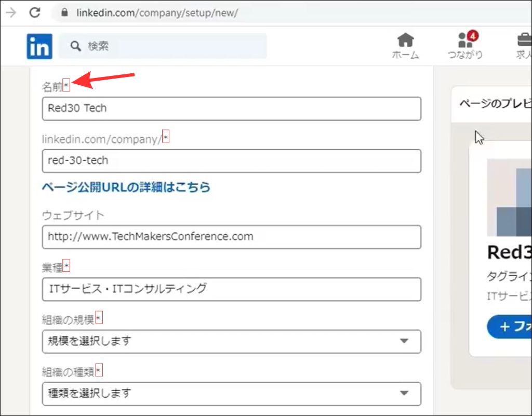Click the 組織の規模 label

pyautogui.click(x=68, y=320)
